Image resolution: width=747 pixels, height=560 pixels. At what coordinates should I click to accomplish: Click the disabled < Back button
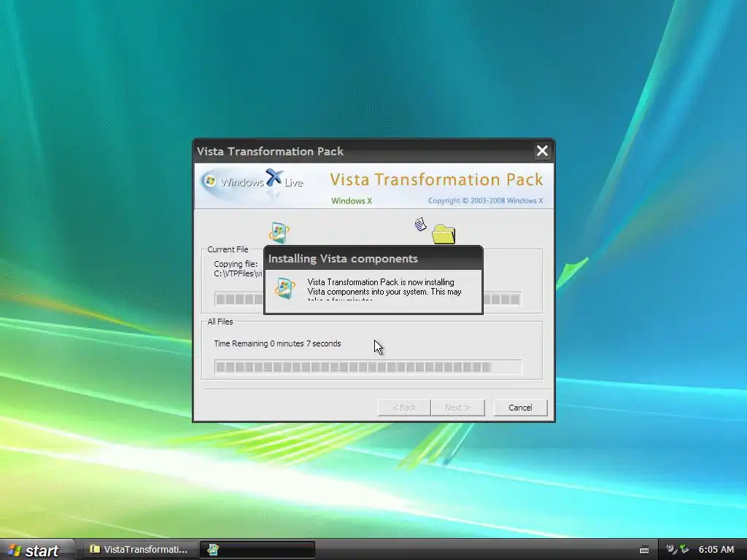404,408
